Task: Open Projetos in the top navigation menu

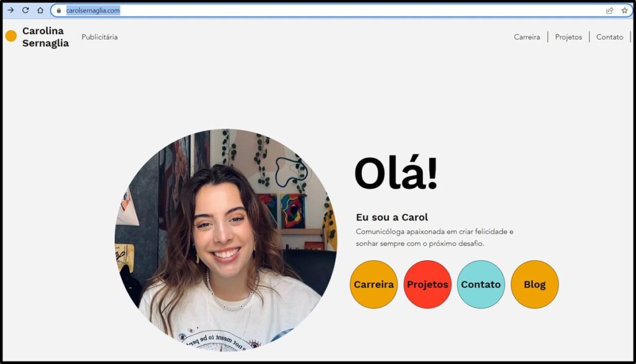Action: 568,37
